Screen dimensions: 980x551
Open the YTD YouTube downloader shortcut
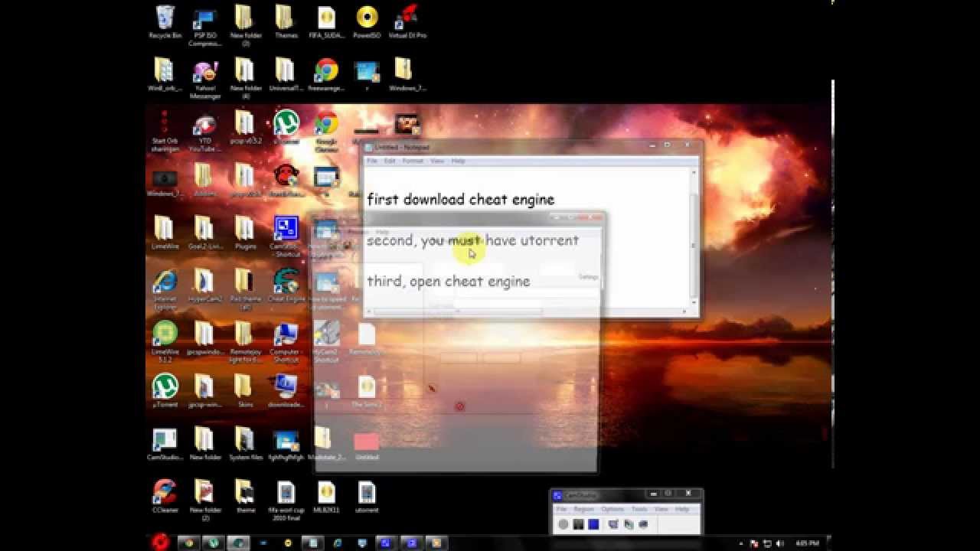(204, 132)
